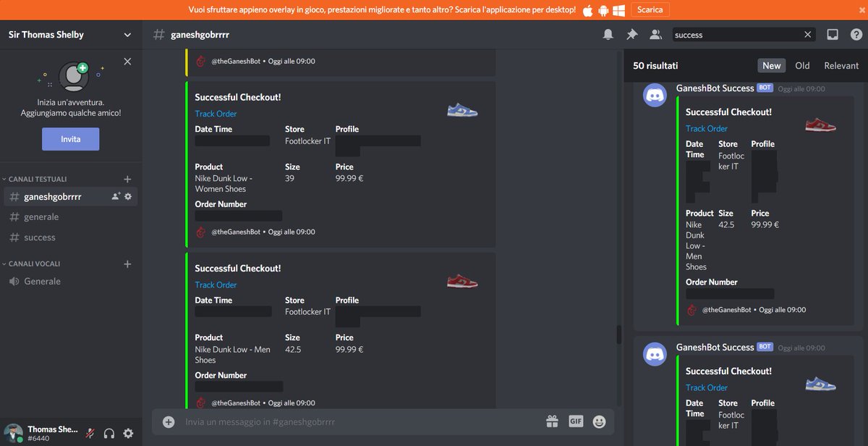Click the Scarica download button
Image resolution: width=868 pixels, height=446 pixels.
[x=650, y=10]
